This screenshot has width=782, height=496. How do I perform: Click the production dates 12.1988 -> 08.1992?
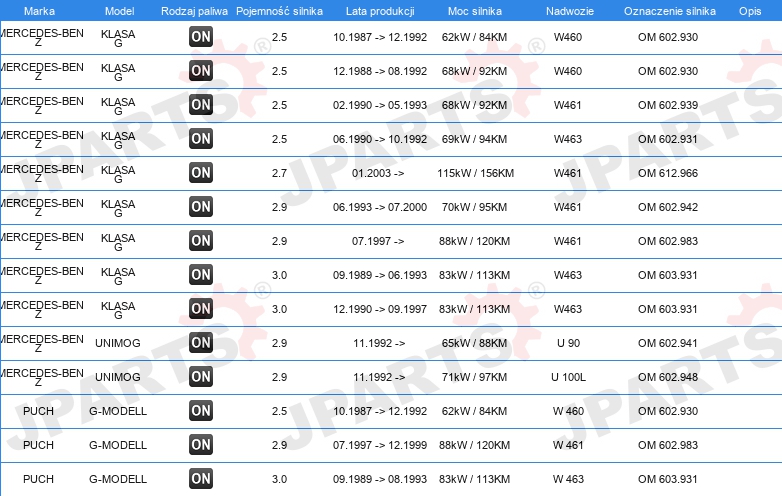pos(380,71)
